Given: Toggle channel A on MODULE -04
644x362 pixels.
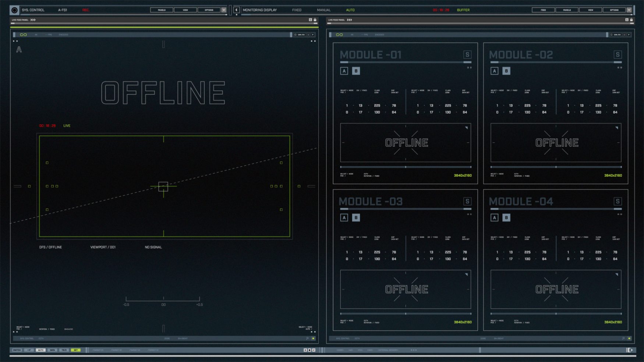Looking at the screenshot, I should [x=494, y=218].
